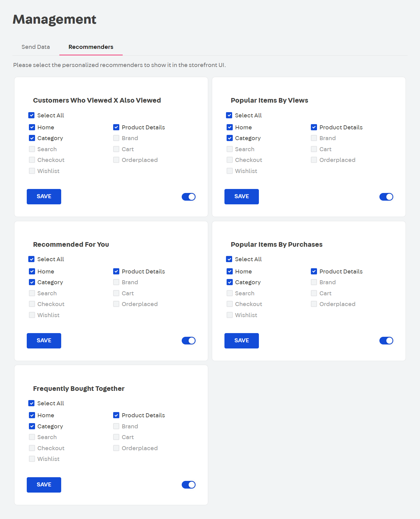
Task: Turn off Popular Items By Views toggle
Action: pyautogui.click(x=386, y=197)
